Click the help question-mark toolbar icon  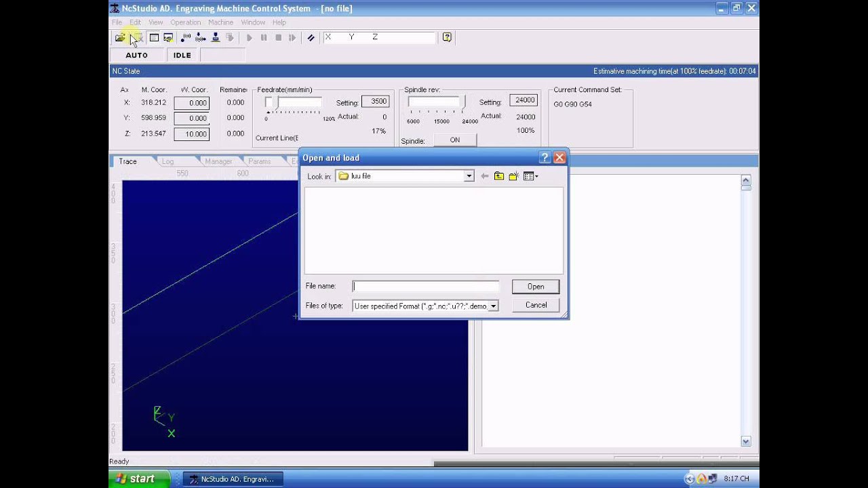point(447,37)
